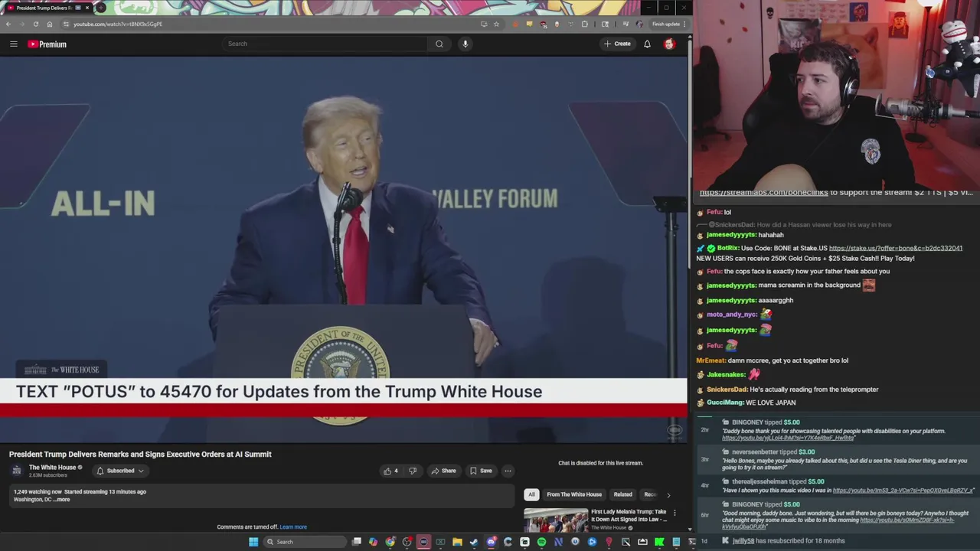Click the video title text
980x551 pixels.
point(140,455)
